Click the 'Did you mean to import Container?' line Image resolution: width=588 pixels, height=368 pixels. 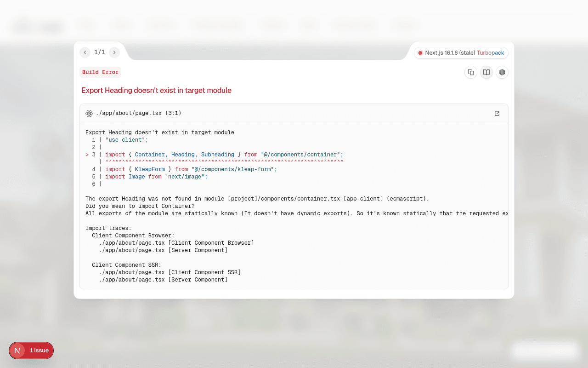(140, 206)
